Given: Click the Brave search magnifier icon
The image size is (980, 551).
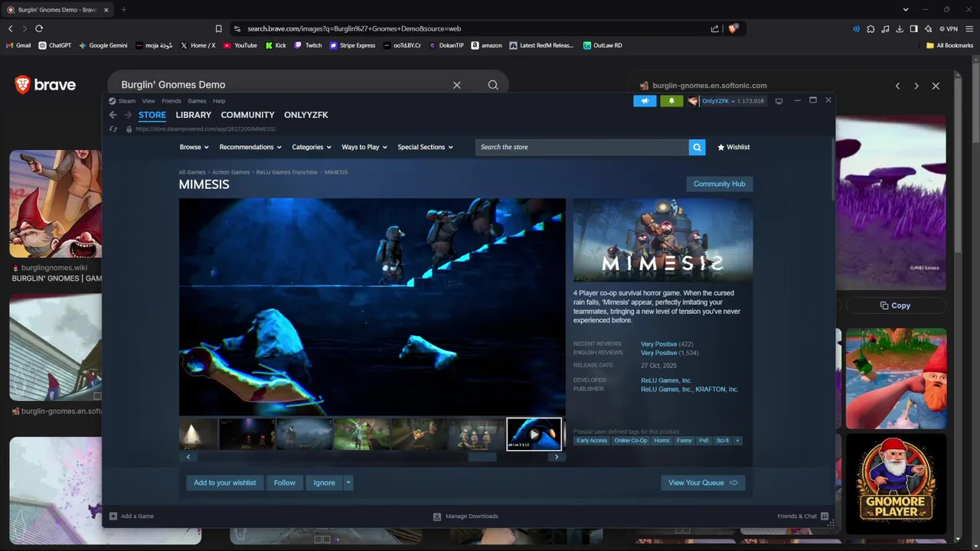Looking at the screenshot, I should (x=493, y=85).
